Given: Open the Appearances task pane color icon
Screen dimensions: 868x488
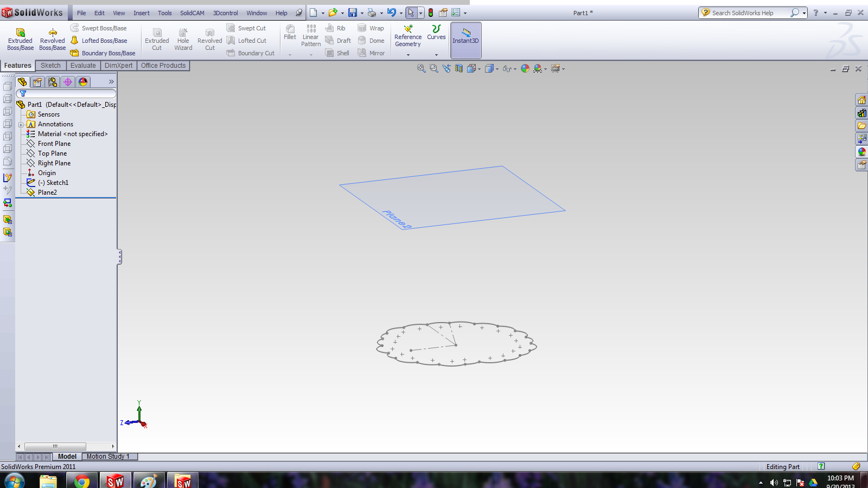Looking at the screenshot, I should [x=861, y=152].
